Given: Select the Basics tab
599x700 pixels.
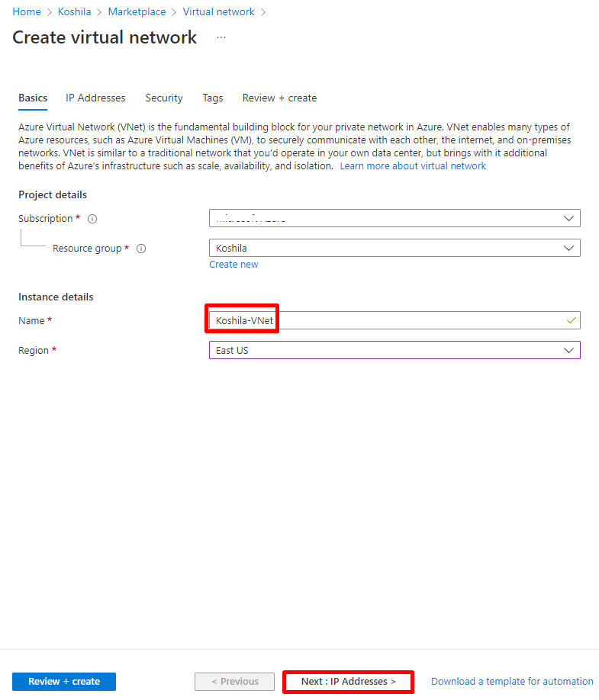Looking at the screenshot, I should point(33,98).
